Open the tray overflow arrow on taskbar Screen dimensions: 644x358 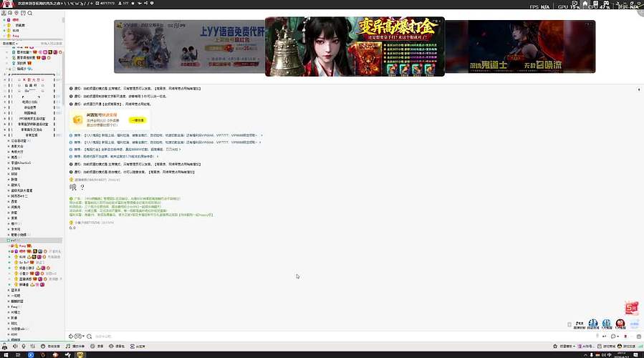click(x=585, y=354)
